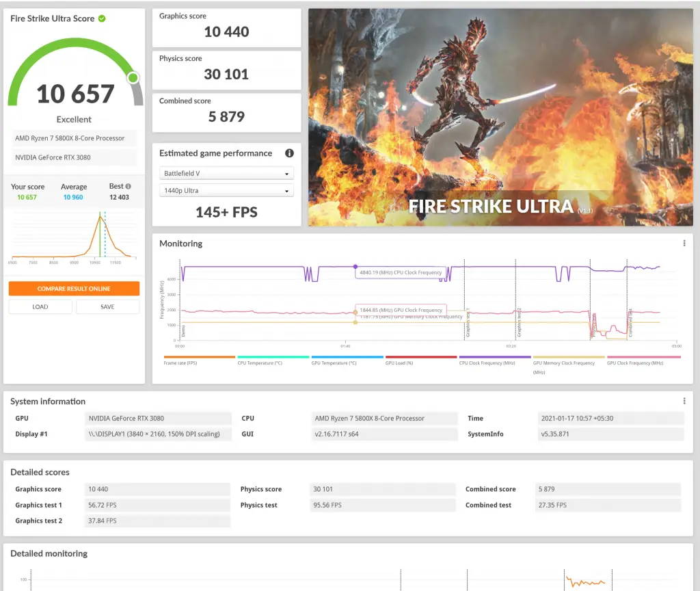The width and height of the screenshot is (700, 591).
Task: Click the GUI version v2.16.7117 s64
Action: [x=384, y=434]
